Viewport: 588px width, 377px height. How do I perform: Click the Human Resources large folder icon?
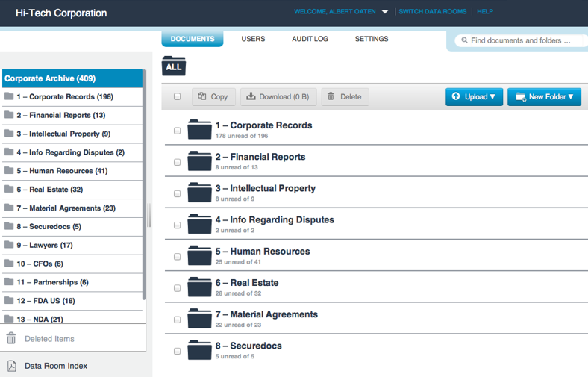click(199, 255)
